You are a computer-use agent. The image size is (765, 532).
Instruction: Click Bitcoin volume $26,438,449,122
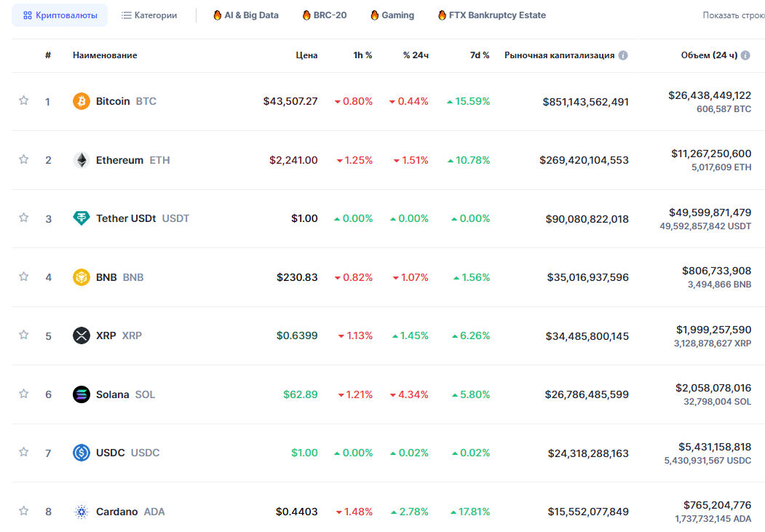[710, 95]
